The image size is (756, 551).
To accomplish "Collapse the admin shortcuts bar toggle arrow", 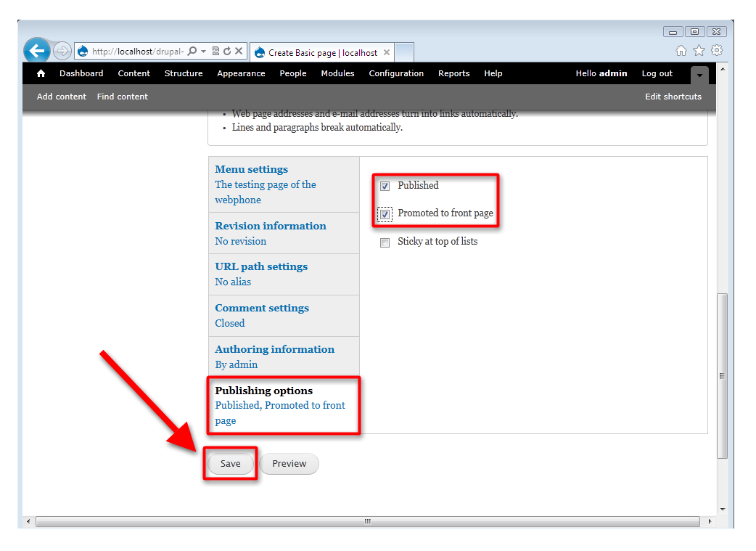I will [x=699, y=75].
